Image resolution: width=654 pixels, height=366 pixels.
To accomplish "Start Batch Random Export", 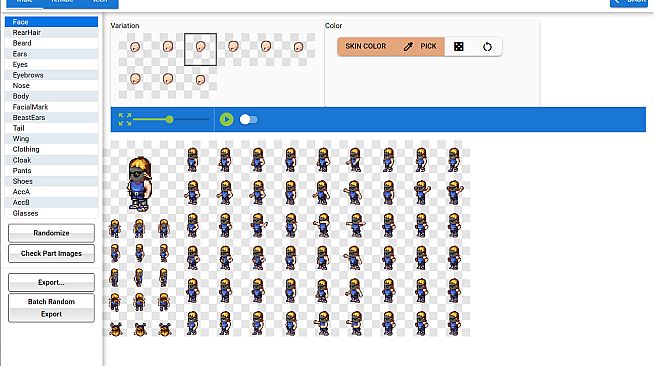I will [x=51, y=308].
